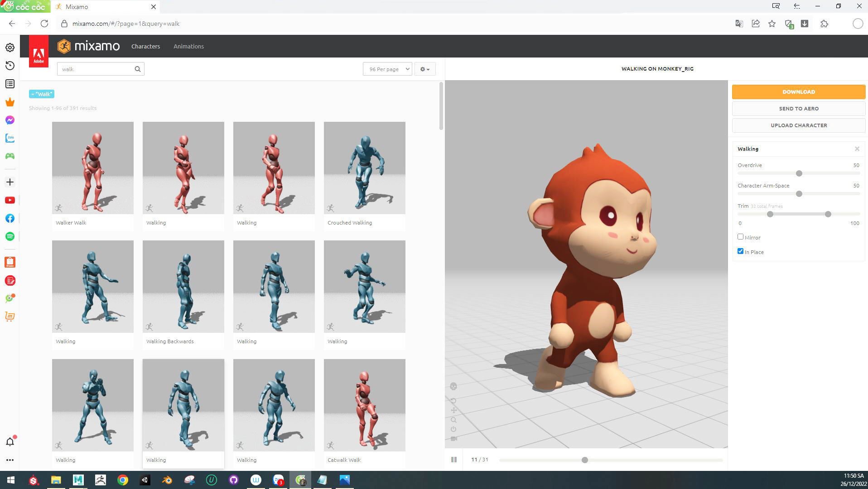Screen dimensions: 868x489
Task: Enable the Mirror checkbox
Action: click(740, 237)
